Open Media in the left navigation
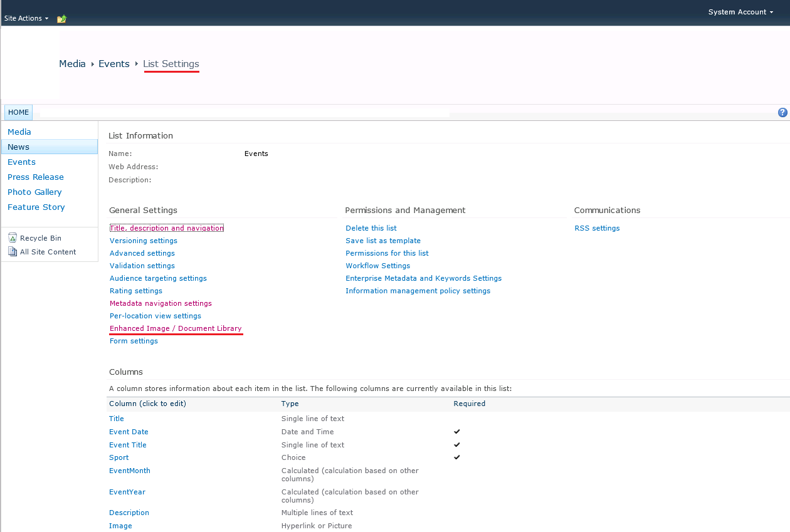790x532 pixels. 19,132
